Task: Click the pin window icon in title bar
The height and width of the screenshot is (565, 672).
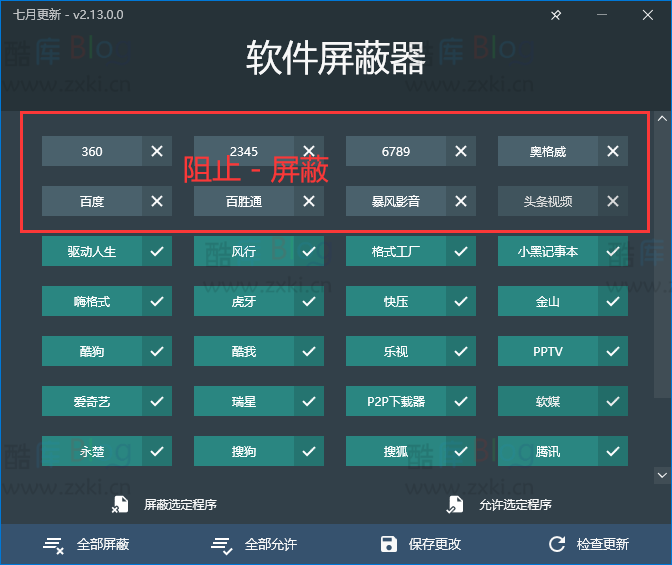Action: tap(556, 15)
